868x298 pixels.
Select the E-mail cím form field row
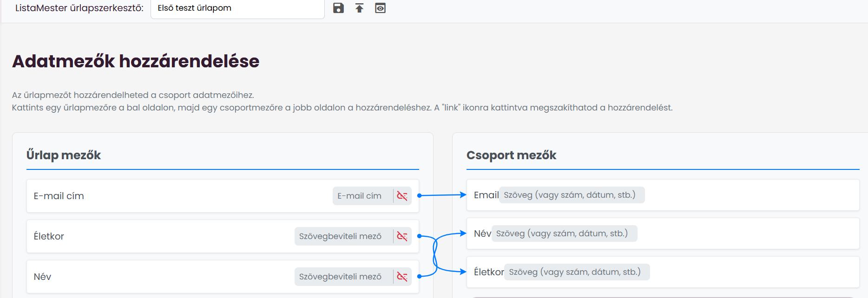[223, 196]
